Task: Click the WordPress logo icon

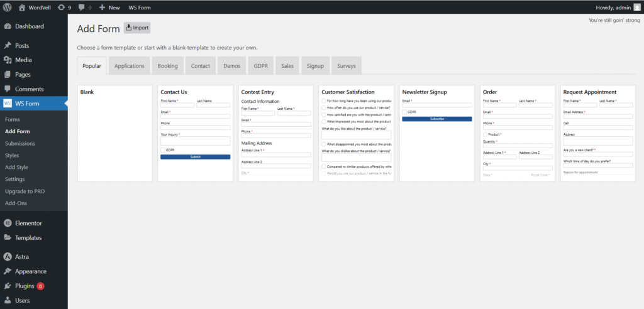Action: [x=8, y=8]
